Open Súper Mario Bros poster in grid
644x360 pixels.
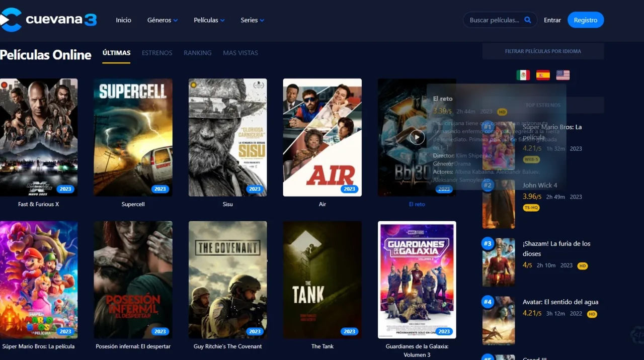(x=39, y=280)
